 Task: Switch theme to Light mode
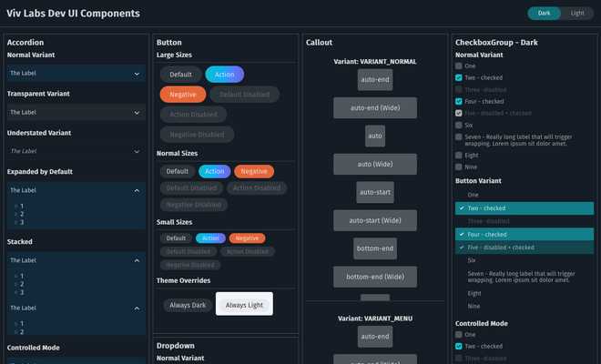click(x=576, y=13)
